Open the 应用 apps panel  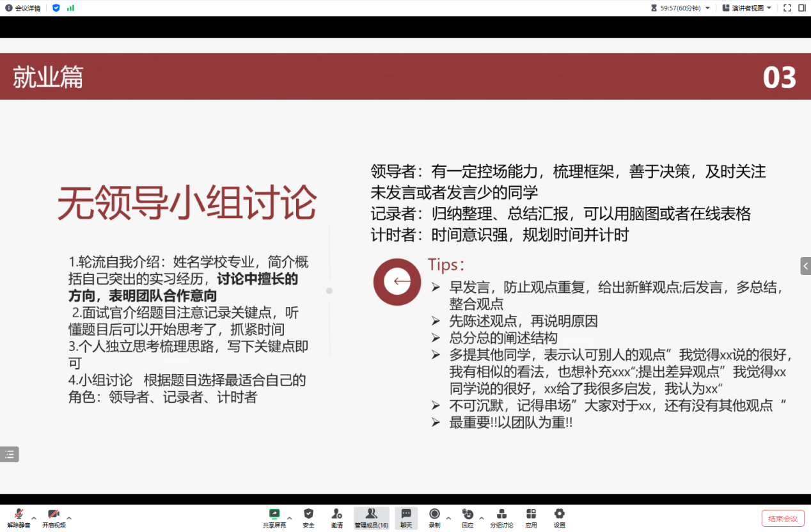pos(531,517)
